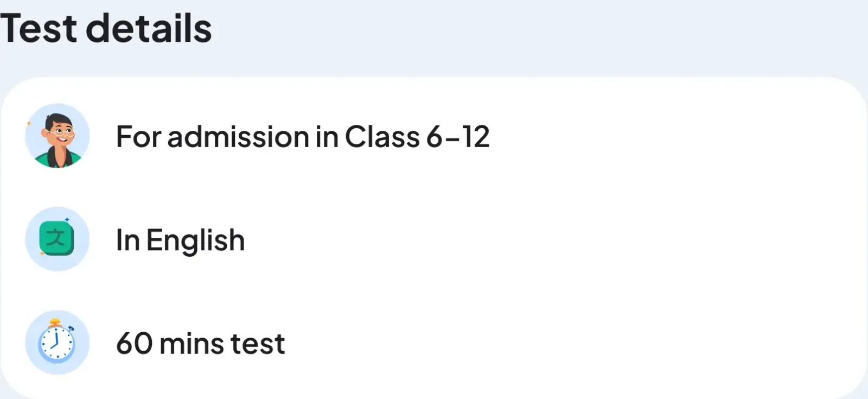Tap the word "Test" in the heading
The width and height of the screenshot is (868, 399).
pos(38,28)
